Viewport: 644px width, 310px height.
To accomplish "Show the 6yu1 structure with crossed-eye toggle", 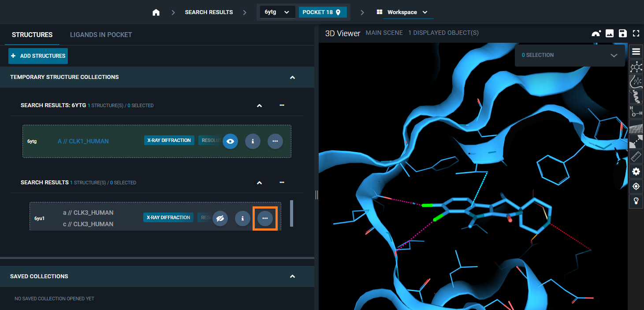I will 220,218.
